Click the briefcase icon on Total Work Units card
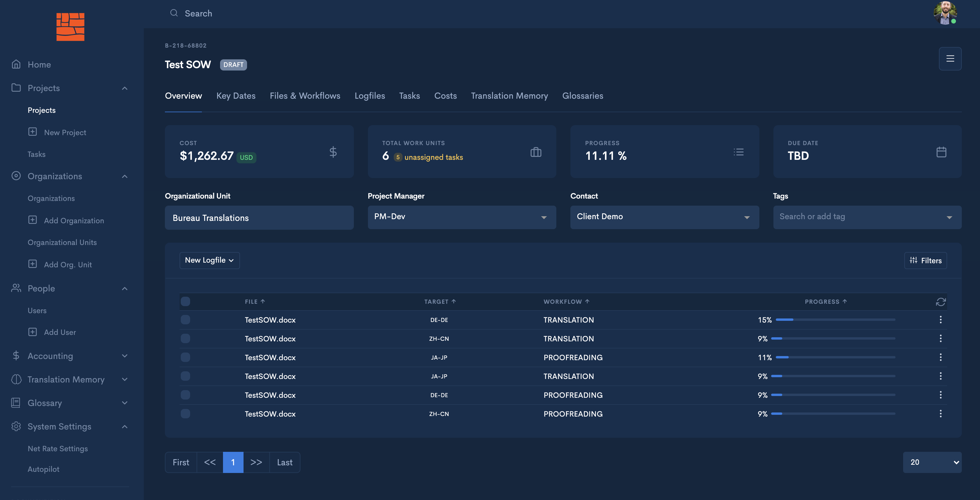Image resolution: width=980 pixels, height=500 pixels. coord(536,152)
